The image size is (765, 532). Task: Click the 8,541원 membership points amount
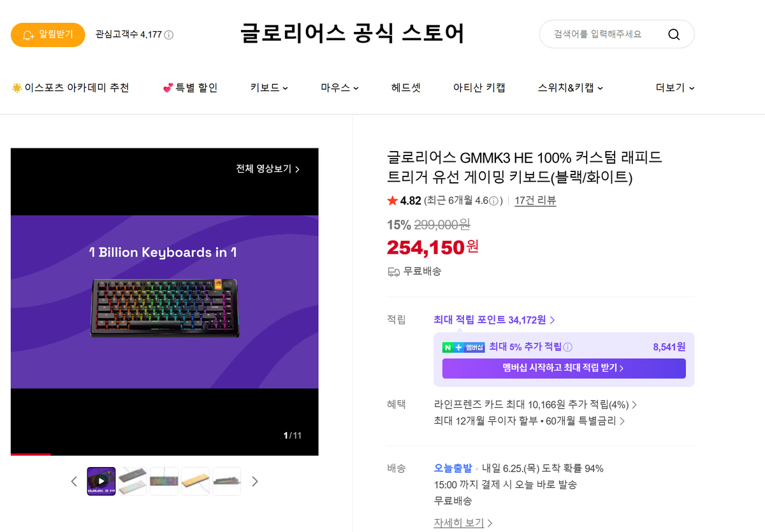pos(669,347)
